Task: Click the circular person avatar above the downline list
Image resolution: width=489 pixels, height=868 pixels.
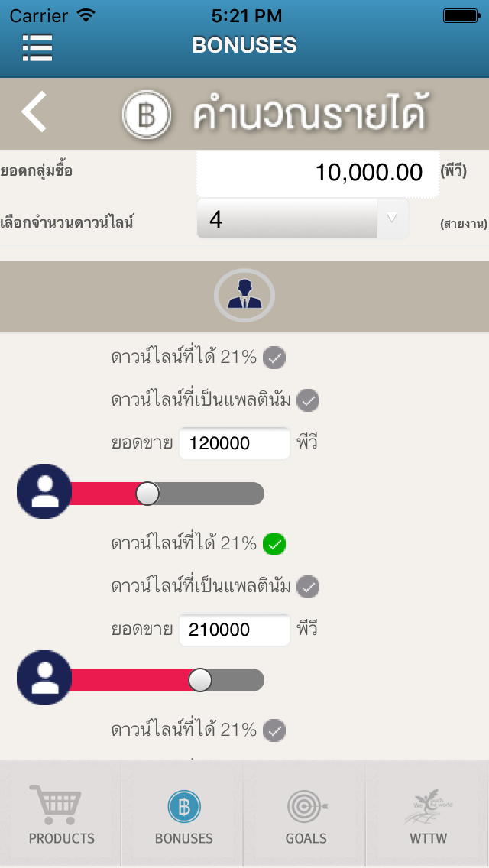Action: [x=244, y=293]
